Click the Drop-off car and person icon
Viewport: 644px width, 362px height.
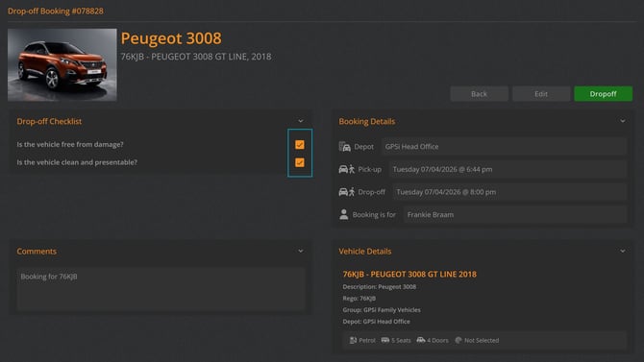[346, 192]
